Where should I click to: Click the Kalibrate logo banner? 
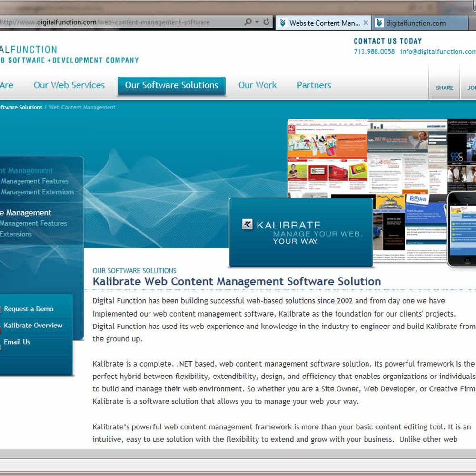(300, 232)
